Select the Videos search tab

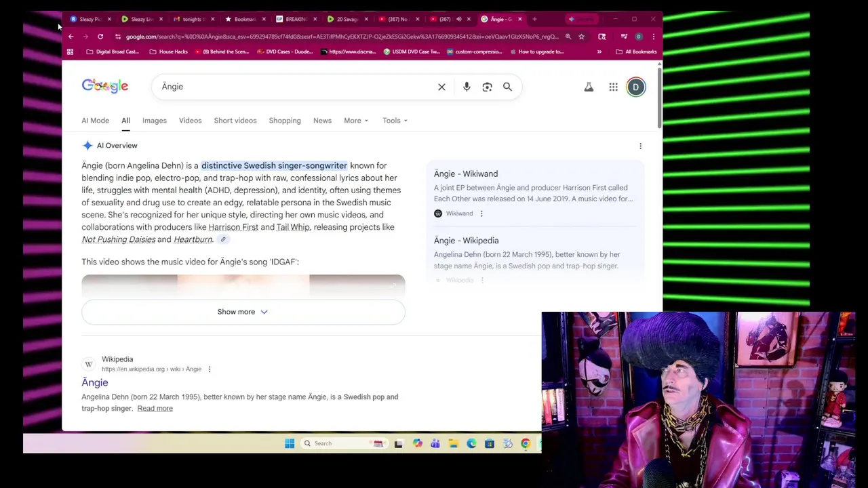191,121
